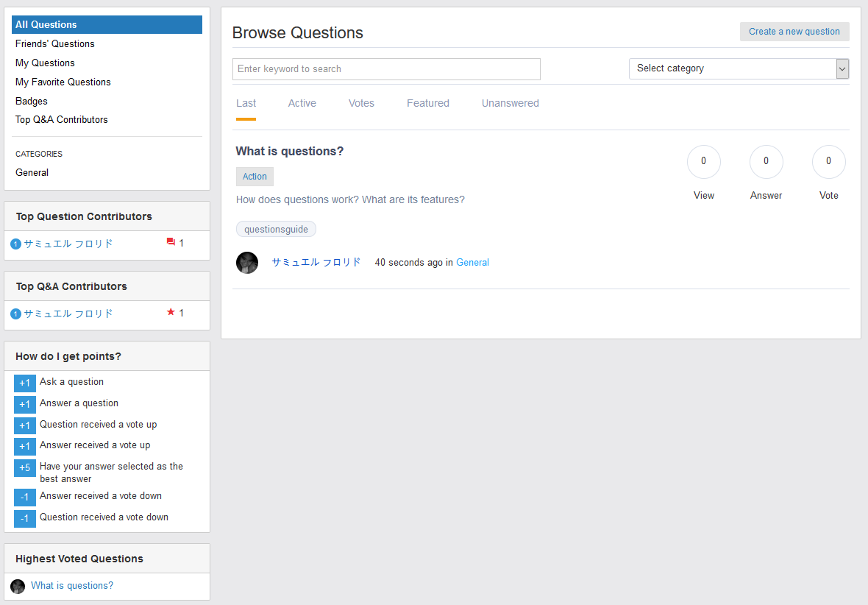The width and height of the screenshot is (868, 605).
Task: Go to My Questions
Action: (45, 63)
